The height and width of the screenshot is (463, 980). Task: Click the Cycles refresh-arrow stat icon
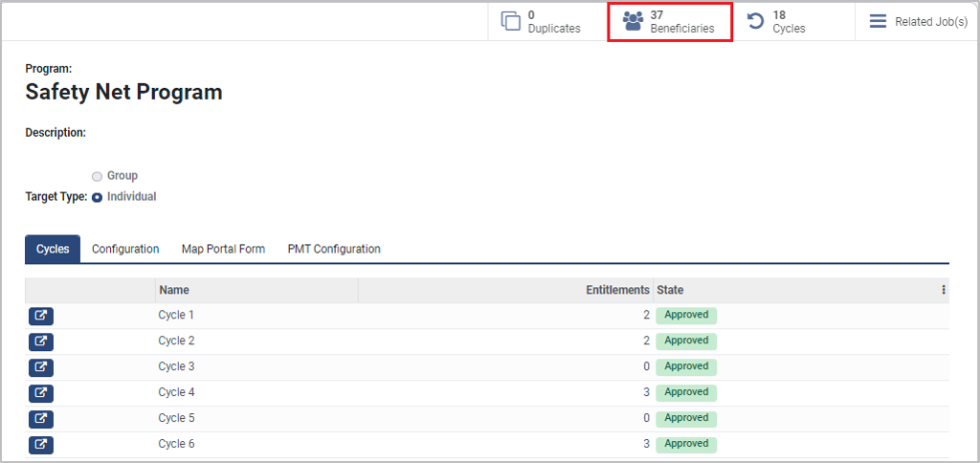point(755,21)
